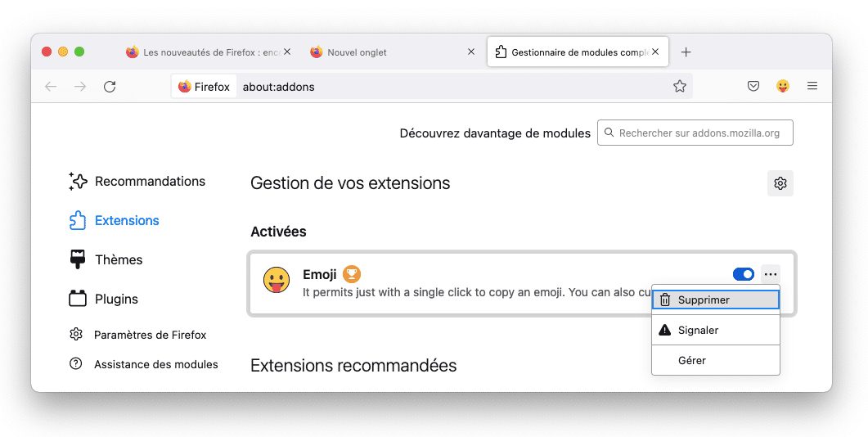
Task: Open the Emoji extension name
Action: [319, 275]
